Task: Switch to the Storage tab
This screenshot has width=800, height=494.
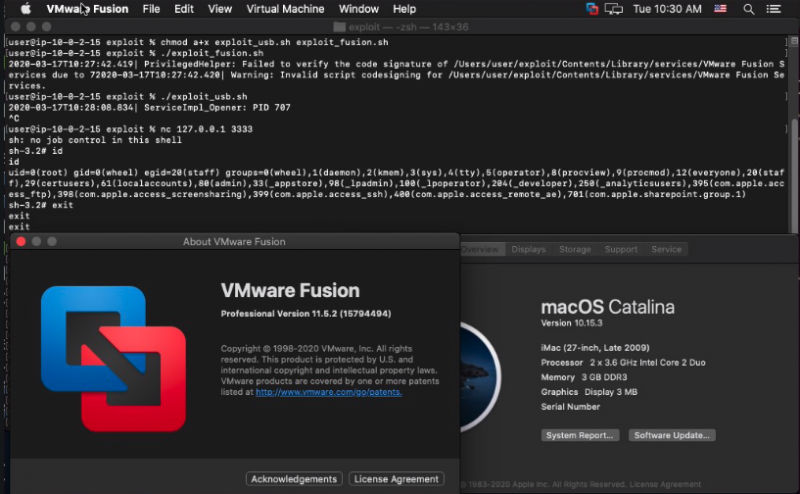Action: (575, 249)
